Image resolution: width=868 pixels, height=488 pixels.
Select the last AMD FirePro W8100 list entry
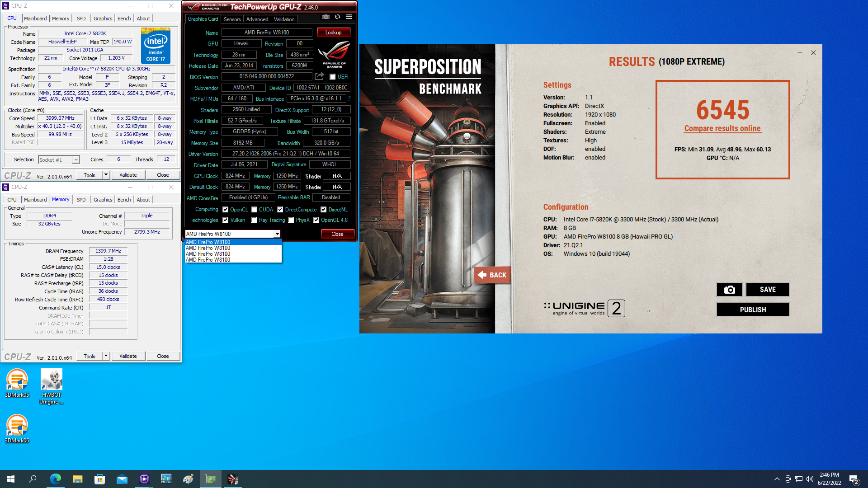pyautogui.click(x=233, y=260)
